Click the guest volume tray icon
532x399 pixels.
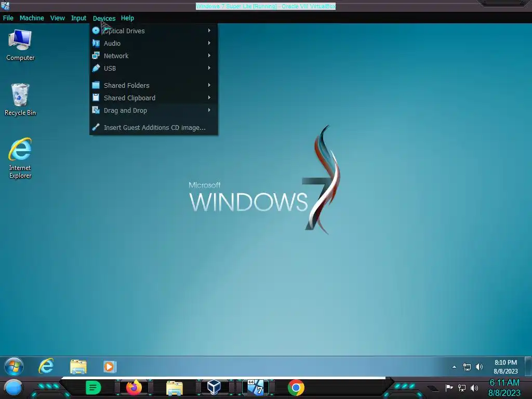[x=479, y=367]
